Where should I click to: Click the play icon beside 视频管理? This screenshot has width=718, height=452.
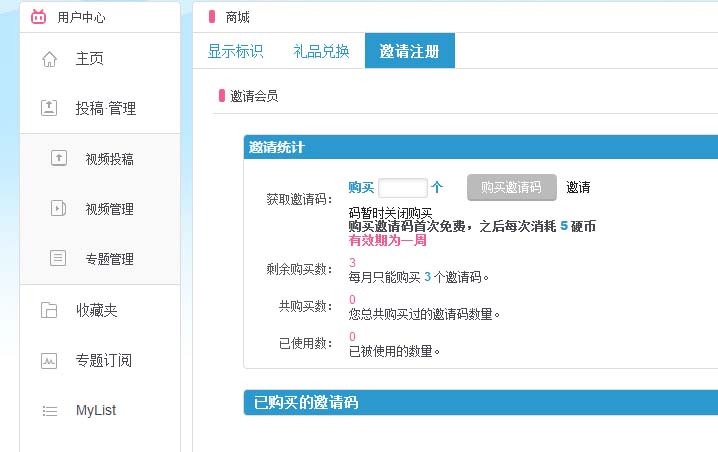coord(59,209)
